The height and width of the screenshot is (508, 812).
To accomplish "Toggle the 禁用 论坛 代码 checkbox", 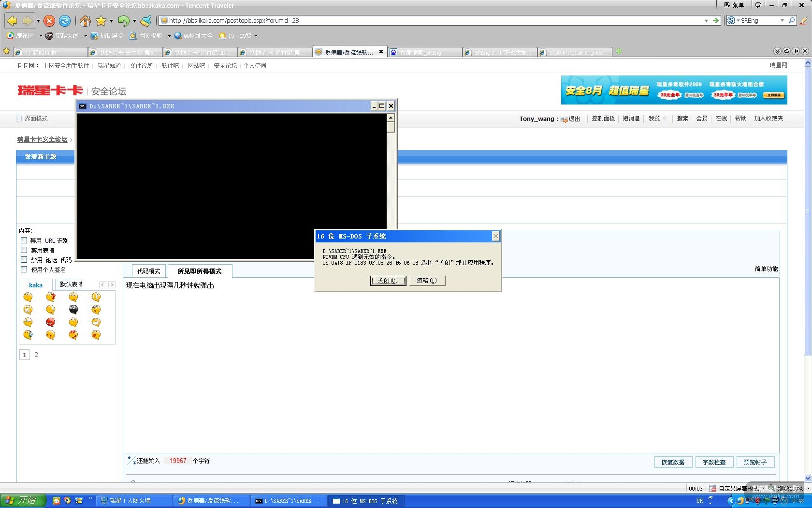I will click(x=24, y=259).
